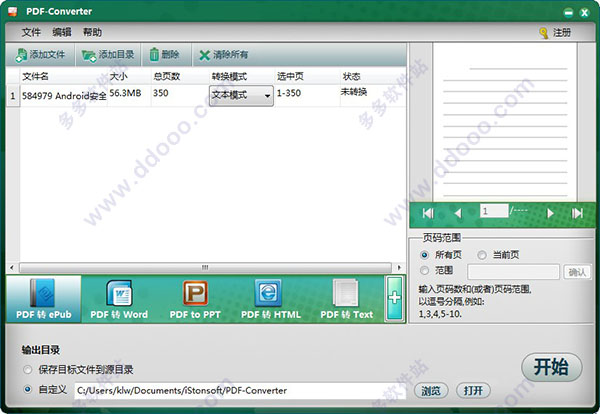Go to next preview page
Screen dimensions: 600x414
(x=550, y=213)
